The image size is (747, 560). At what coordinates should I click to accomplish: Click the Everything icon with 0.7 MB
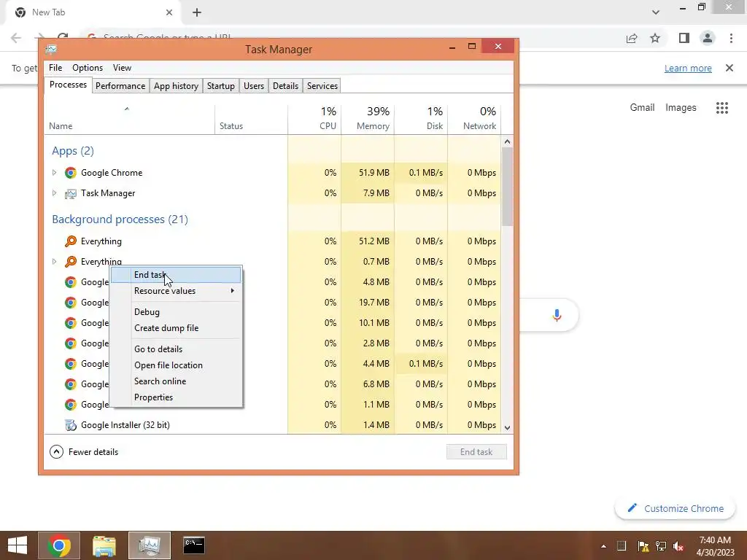tap(71, 262)
